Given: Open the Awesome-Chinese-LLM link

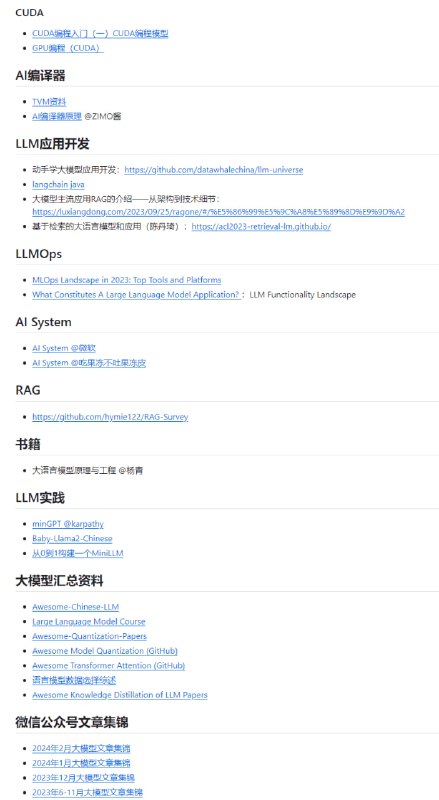Looking at the screenshot, I should click(x=76, y=607).
